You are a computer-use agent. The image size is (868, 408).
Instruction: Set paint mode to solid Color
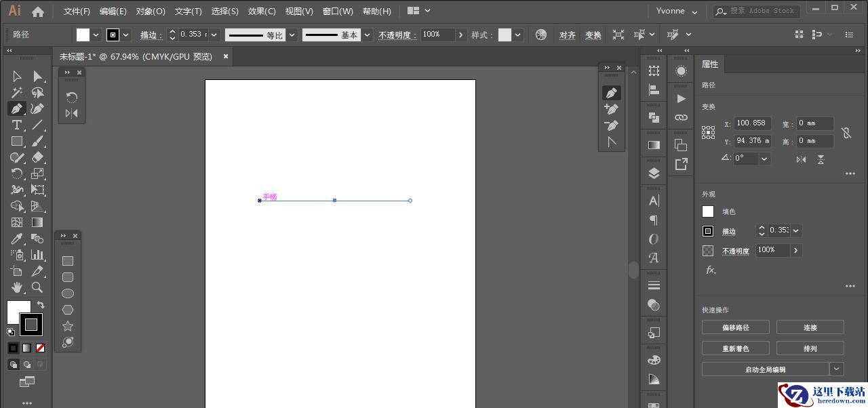coord(13,348)
